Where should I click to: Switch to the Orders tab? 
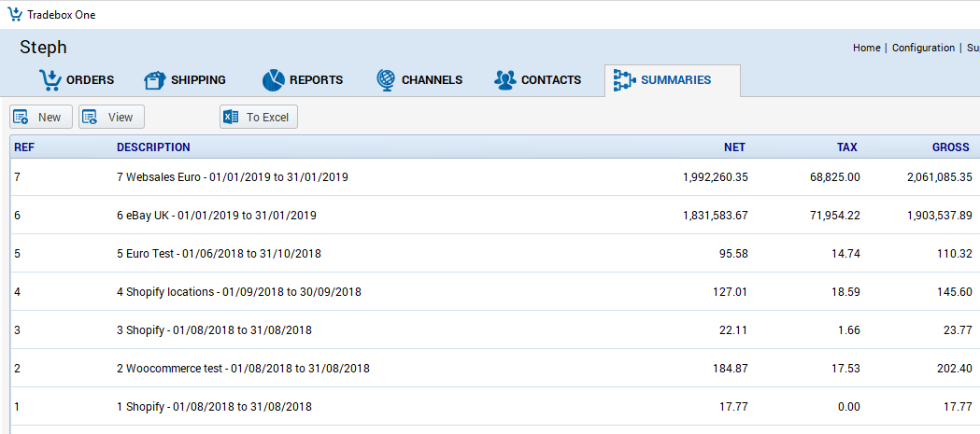(x=90, y=80)
